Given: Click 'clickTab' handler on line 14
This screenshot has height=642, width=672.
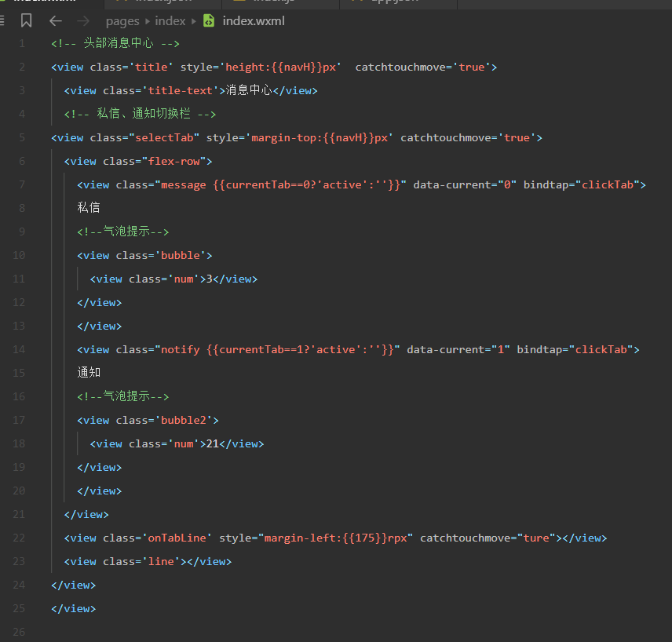Looking at the screenshot, I should [x=601, y=350].
